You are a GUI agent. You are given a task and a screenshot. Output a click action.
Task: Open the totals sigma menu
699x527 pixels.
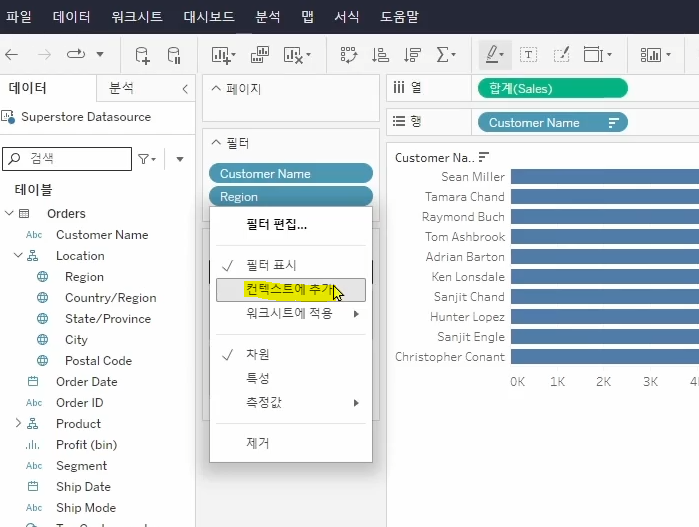[x=445, y=55]
